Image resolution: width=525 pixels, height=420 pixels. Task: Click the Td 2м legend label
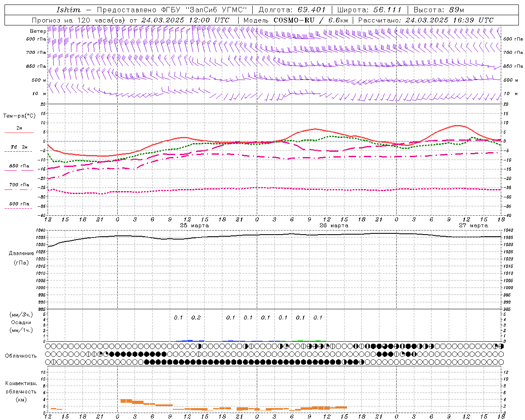point(19,147)
